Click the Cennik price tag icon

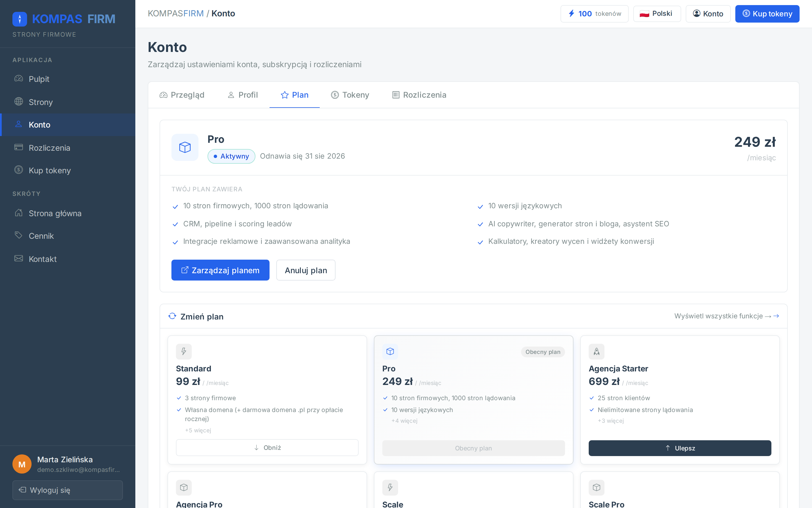pos(19,235)
